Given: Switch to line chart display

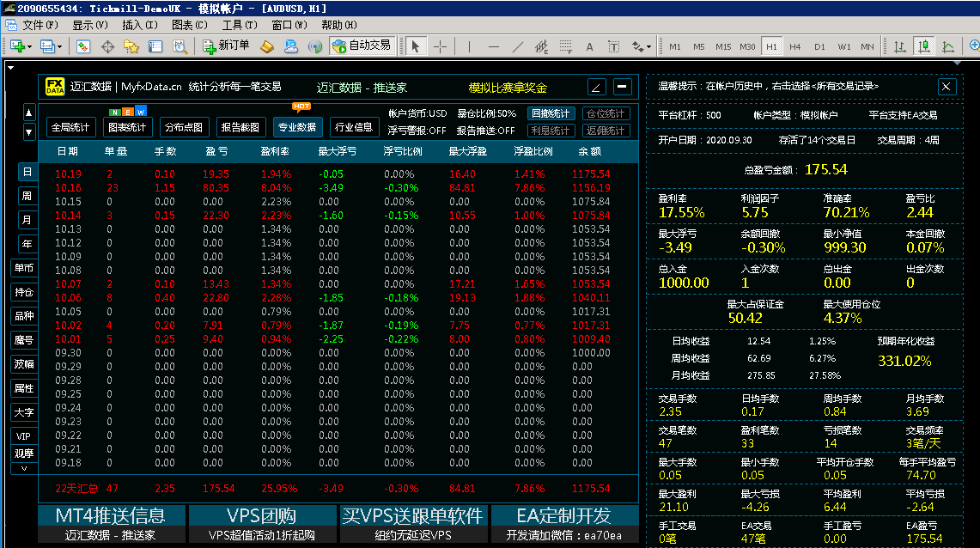Looking at the screenshot, I should [948, 46].
